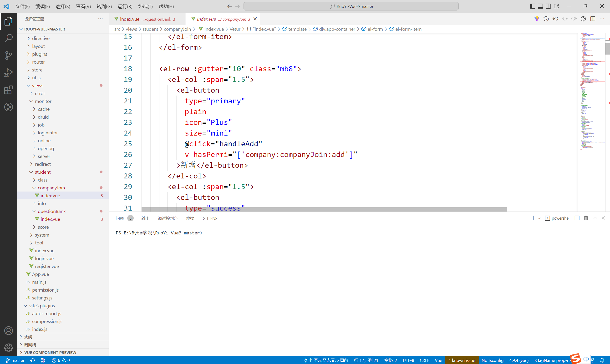Click the RuoYi-Vue3-master command center search
This screenshot has width=610, height=364.
[351, 6]
